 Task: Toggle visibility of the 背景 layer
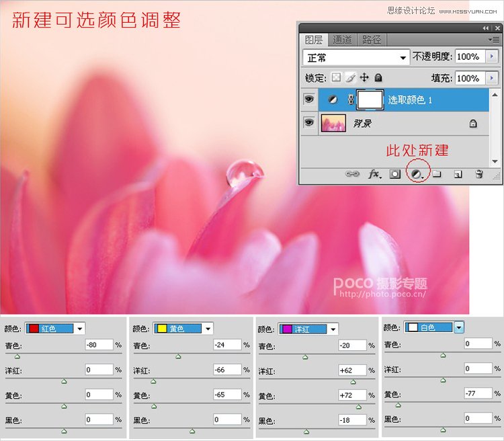point(309,124)
